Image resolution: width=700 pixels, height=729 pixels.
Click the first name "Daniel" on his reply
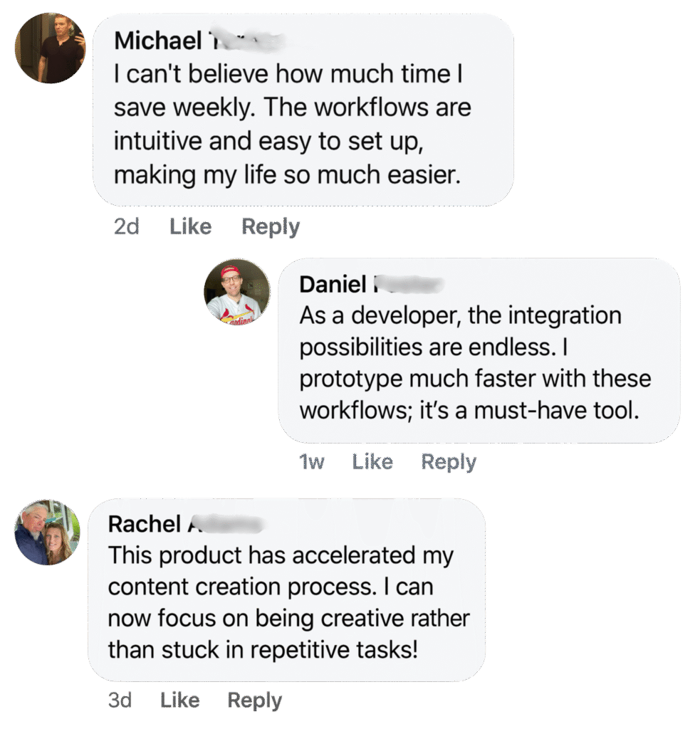click(333, 284)
